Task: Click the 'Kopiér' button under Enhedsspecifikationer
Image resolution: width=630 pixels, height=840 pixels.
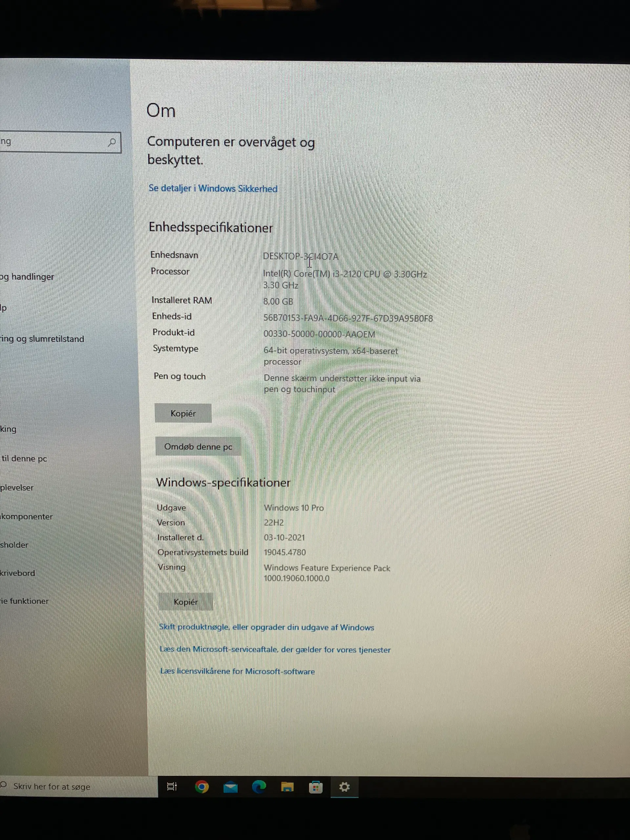Action: click(185, 413)
